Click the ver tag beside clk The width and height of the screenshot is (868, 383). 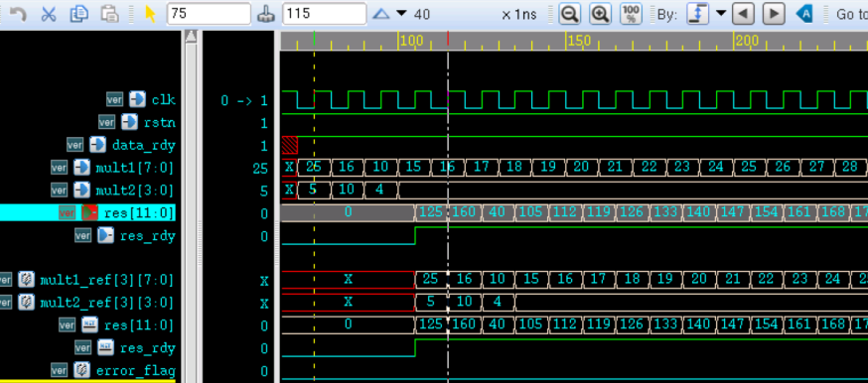click(114, 99)
